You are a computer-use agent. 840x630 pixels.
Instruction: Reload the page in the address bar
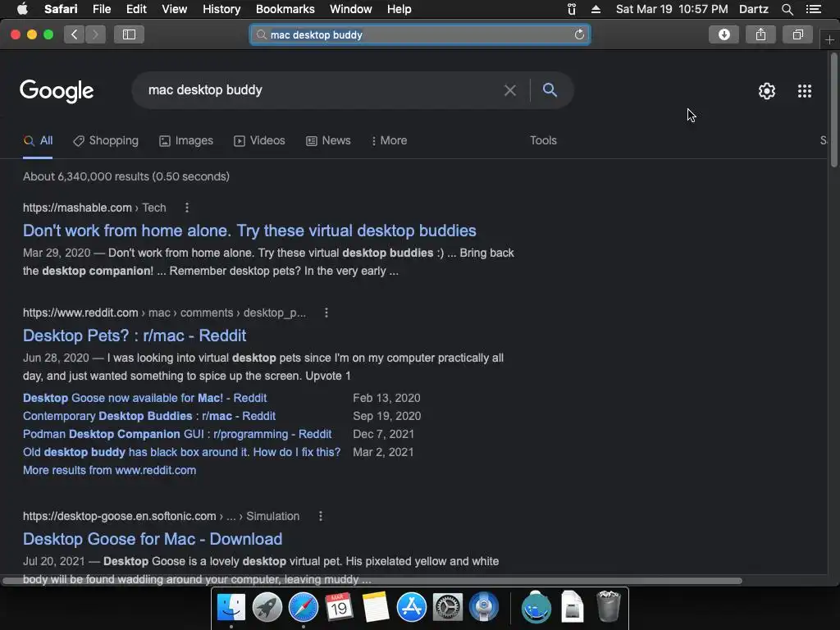(x=579, y=34)
